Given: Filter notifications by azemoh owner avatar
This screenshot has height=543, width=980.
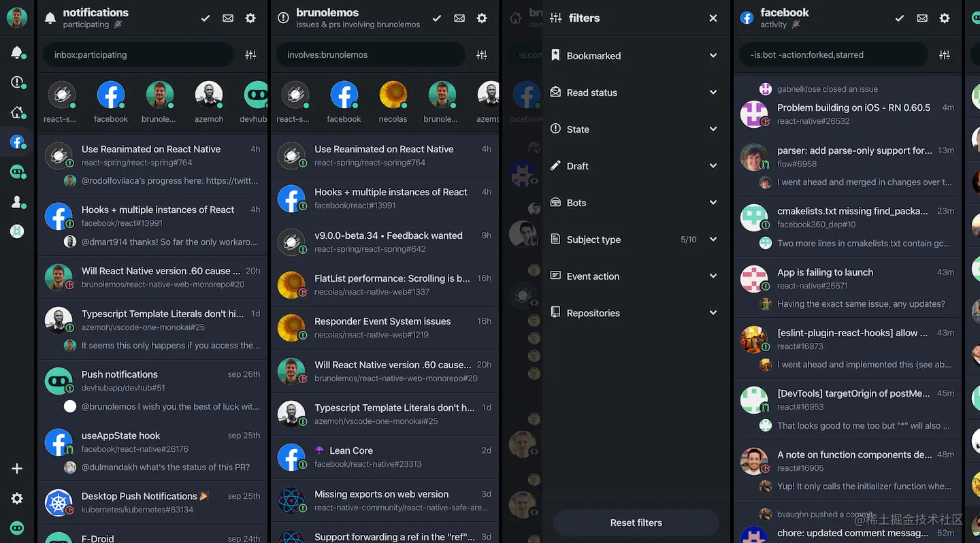Looking at the screenshot, I should click(209, 95).
